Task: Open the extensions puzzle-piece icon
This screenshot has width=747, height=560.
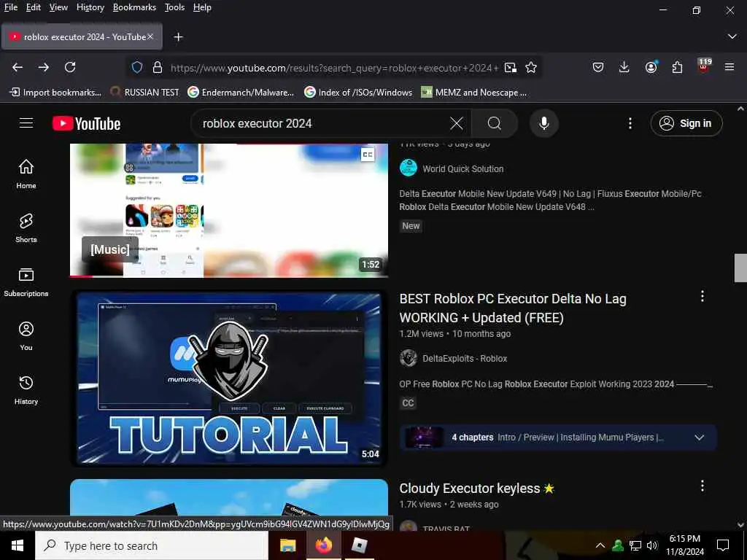Action: pyautogui.click(x=678, y=68)
